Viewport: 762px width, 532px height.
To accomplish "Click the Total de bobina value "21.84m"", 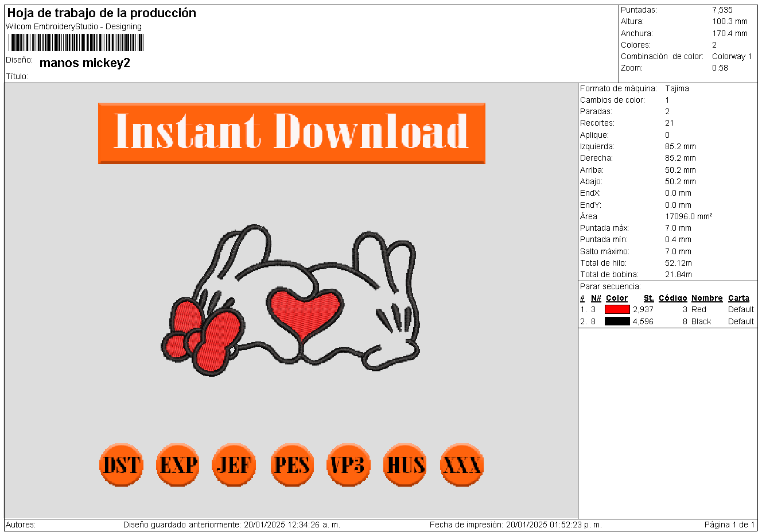I will [679, 274].
